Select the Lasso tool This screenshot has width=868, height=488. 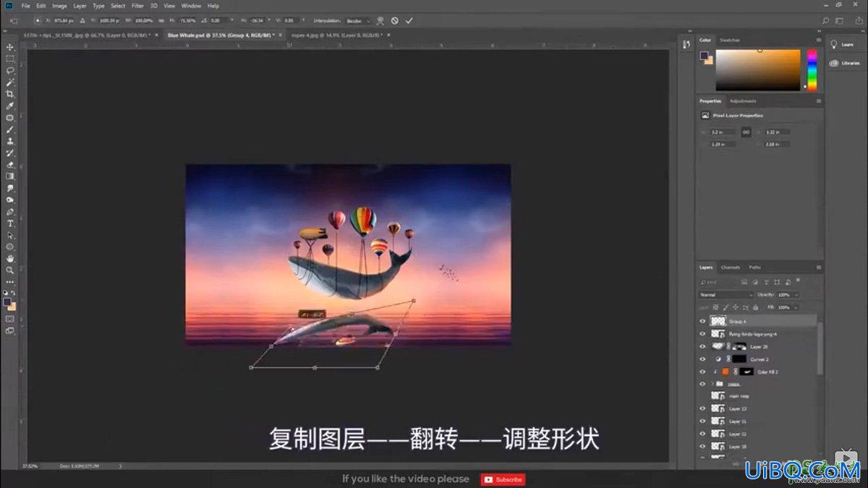click(x=10, y=71)
